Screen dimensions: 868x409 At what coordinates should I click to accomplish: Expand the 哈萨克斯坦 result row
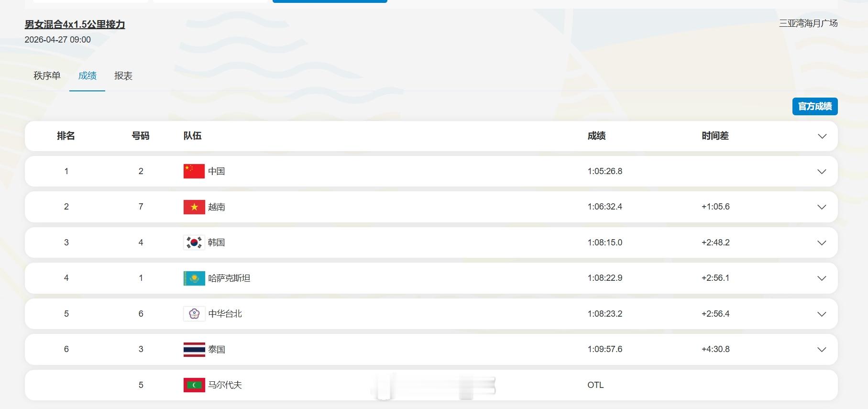coord(822,278)
